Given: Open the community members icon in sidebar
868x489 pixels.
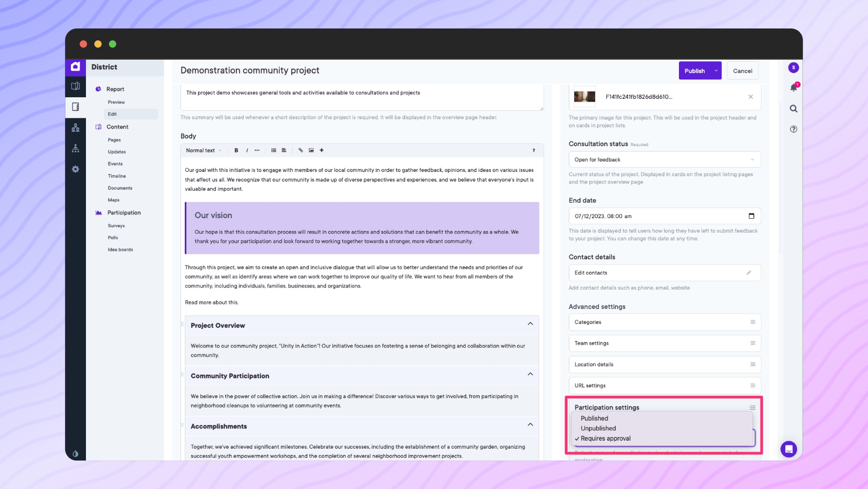Looking at the screenshot, I should 75,127.
